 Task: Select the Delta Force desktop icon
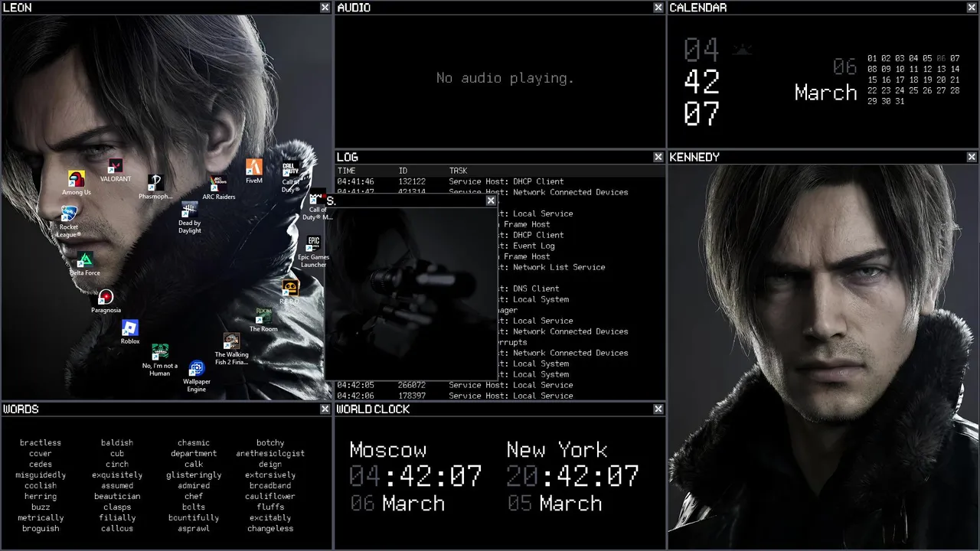pyautogui.click(x=85, y=264)
